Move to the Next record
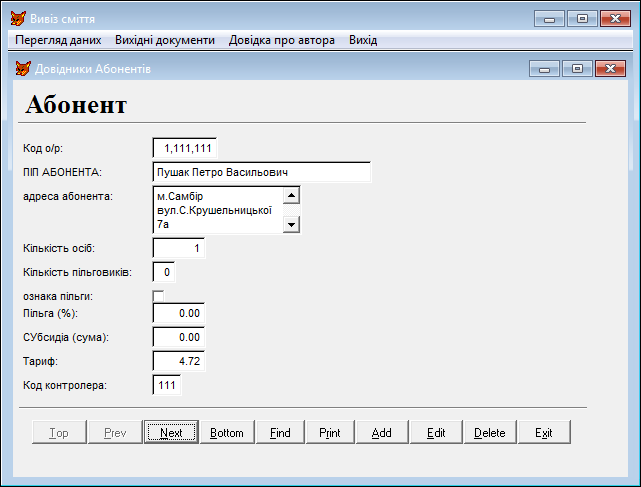641x487 pixels. click(x=171, y=432)
